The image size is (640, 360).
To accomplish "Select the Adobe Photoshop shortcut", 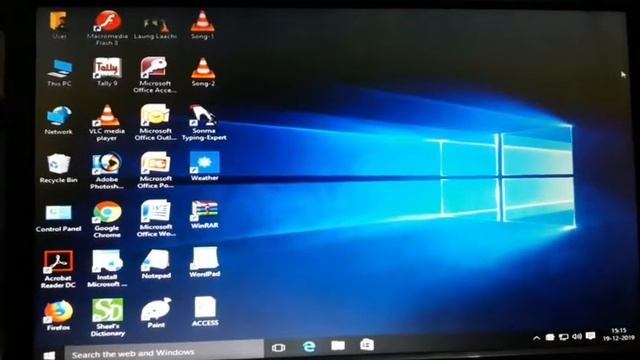I will click(x=107, y=171).
